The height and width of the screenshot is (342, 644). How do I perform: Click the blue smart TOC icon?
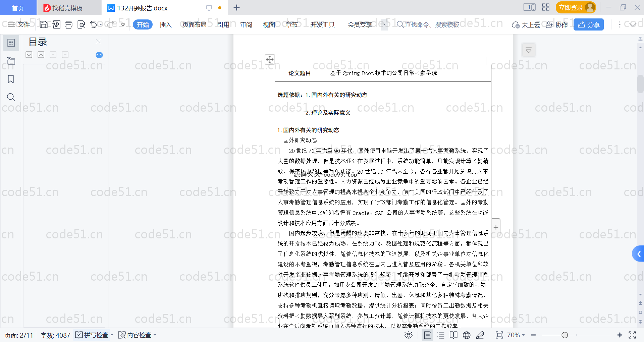click(99, 55)
